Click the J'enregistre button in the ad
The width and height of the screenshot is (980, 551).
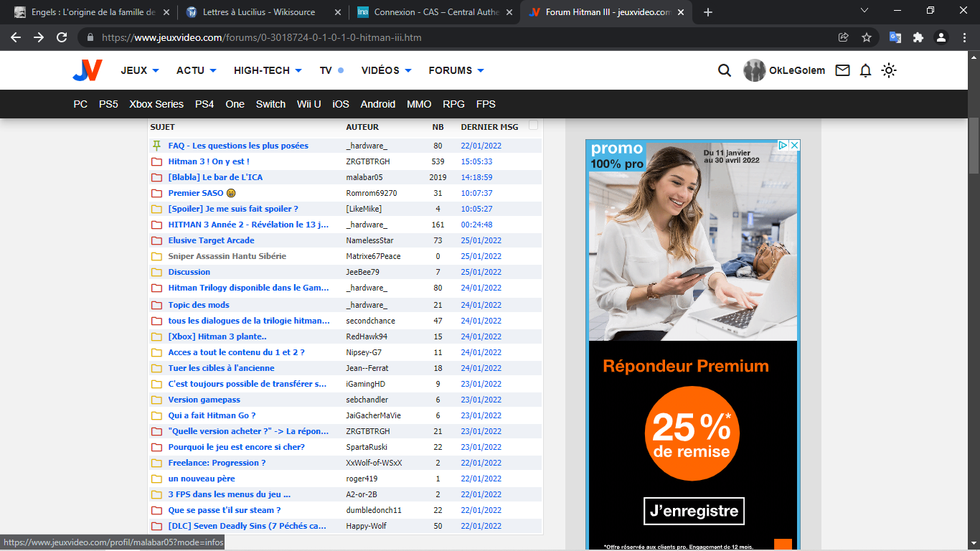[694, 511]
